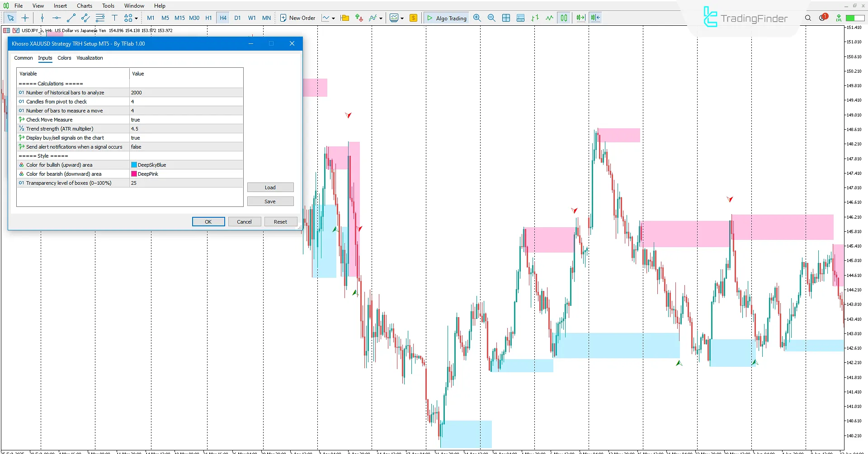
Task: Select the Trendline drawing tool
Action: pos(71,18)
